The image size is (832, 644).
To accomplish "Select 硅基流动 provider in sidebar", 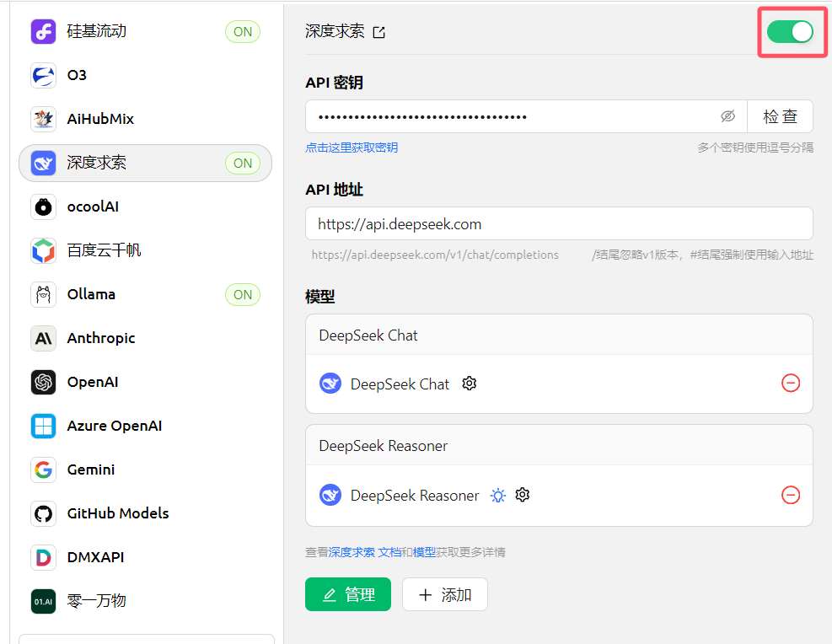I will [145, 32].
